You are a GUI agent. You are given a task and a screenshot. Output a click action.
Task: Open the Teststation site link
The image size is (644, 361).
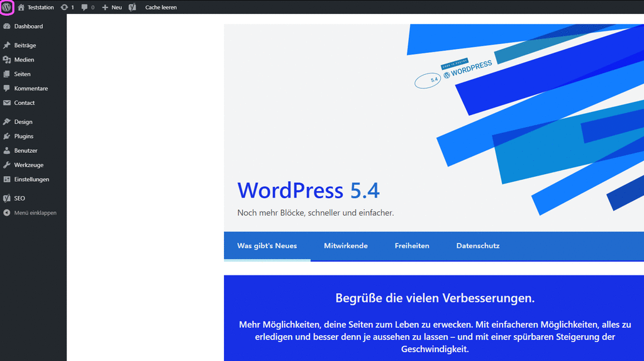coord(41,8)
